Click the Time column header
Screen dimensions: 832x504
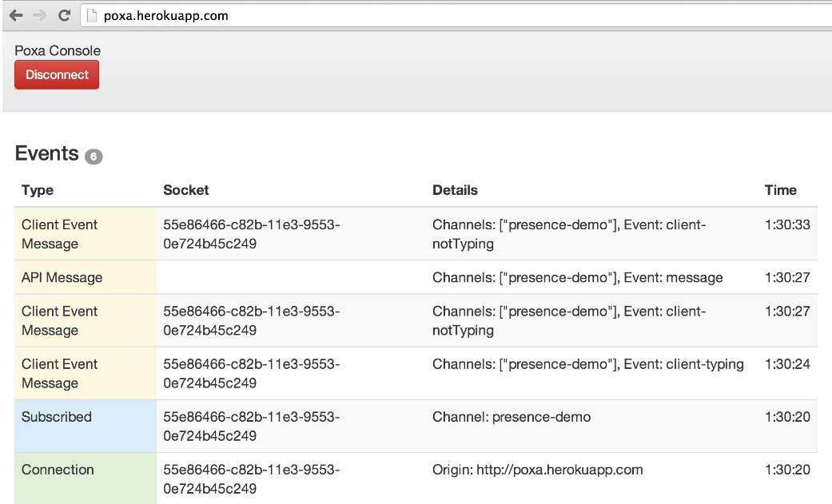[780, 190]
